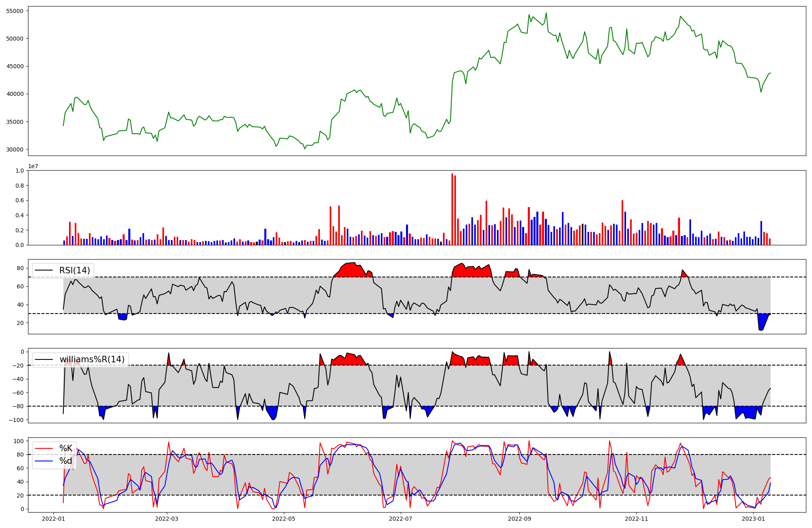Click the 100 tick on stochastic axis
Screen dimensions: 812x528
coord(19,441)
